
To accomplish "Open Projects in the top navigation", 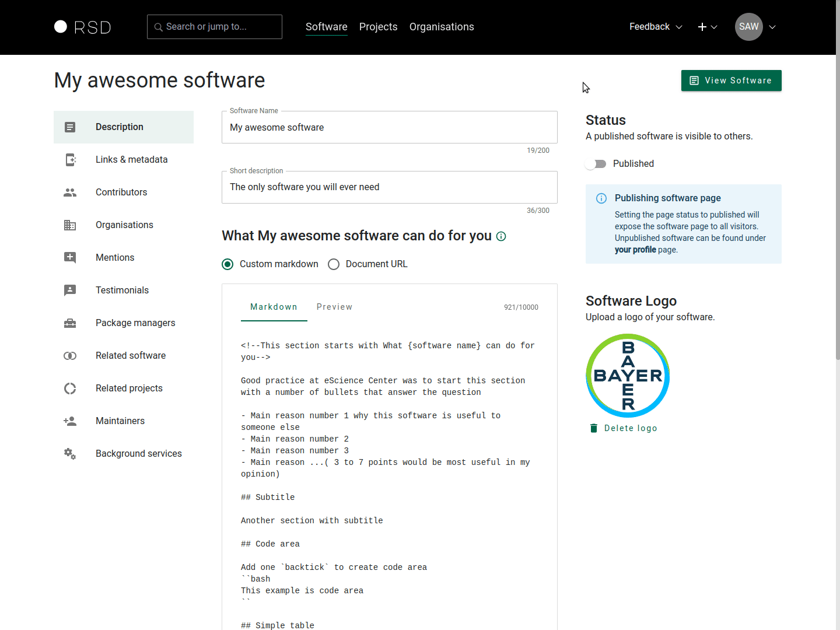I will (x=378, y=27).
